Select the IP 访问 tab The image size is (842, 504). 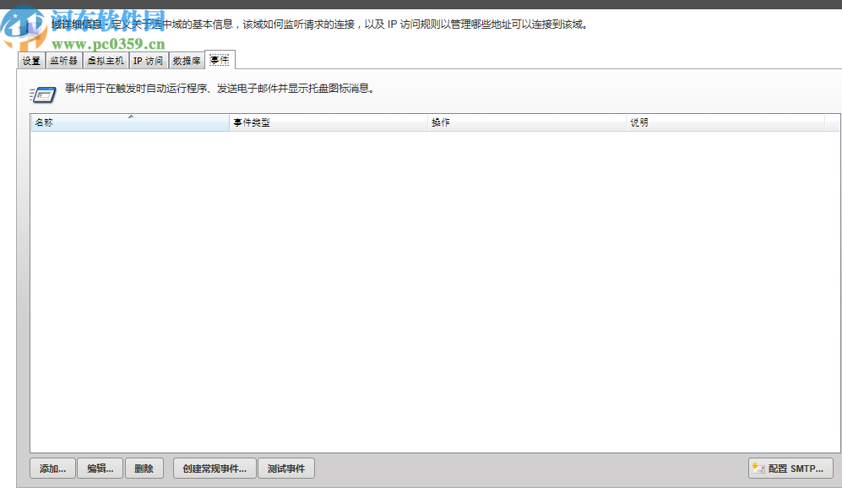[x=148, y=61]
